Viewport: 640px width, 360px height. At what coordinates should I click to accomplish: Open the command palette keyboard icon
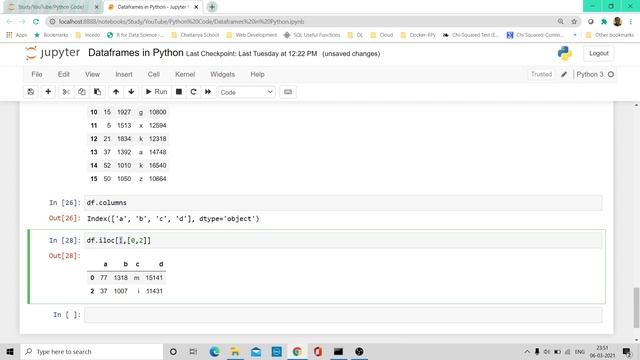tap(288, 92)
